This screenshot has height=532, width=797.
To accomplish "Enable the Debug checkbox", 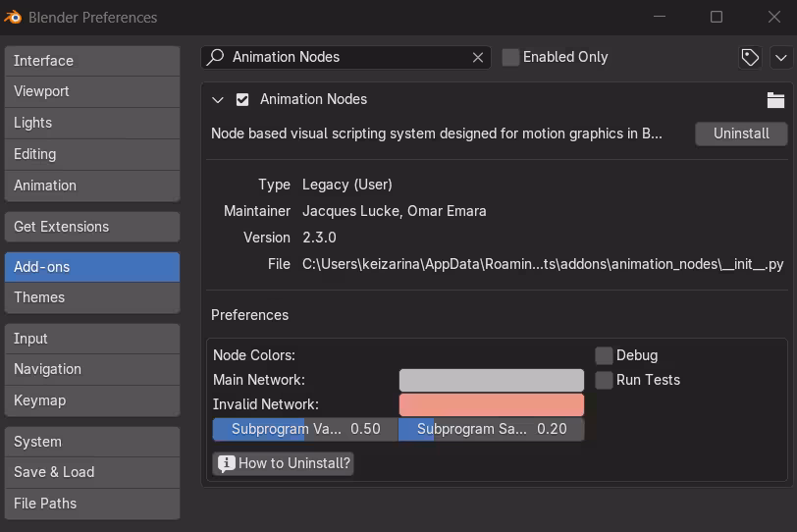I will 604,355.
